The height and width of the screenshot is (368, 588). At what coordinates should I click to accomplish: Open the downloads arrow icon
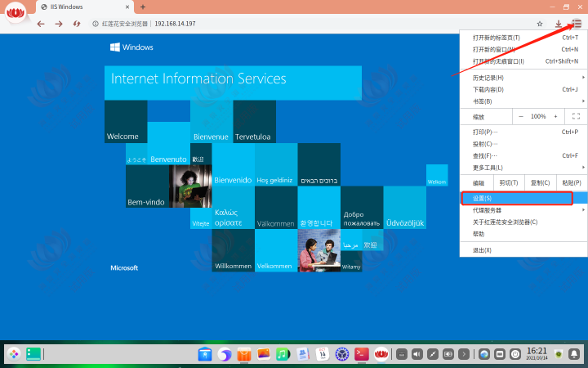(559, 24)
